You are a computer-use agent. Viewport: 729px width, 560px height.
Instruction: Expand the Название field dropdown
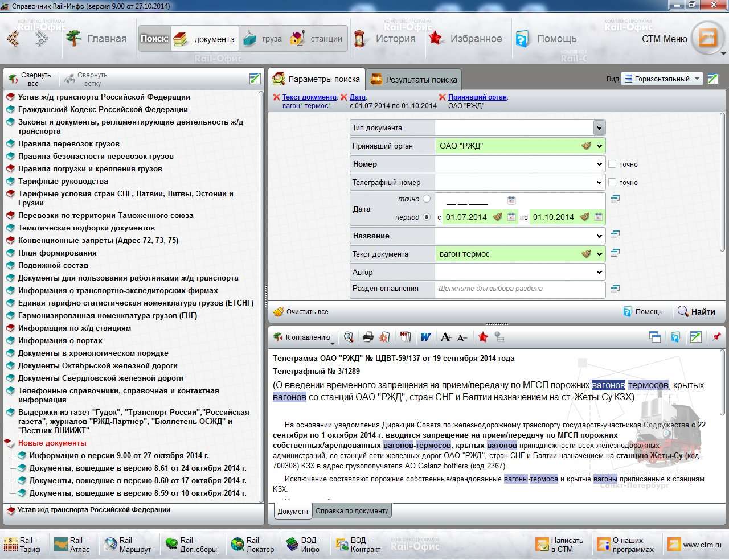[599, 236]
